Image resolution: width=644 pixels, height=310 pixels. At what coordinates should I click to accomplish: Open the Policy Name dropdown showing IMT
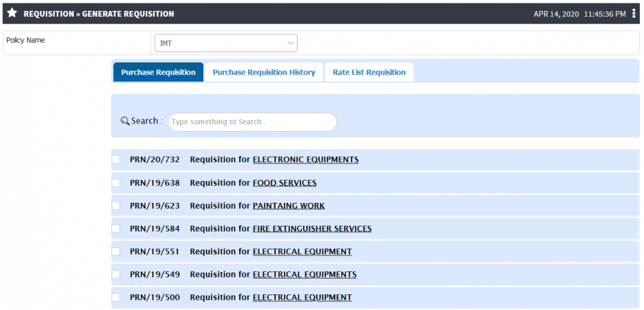[226, 43]
